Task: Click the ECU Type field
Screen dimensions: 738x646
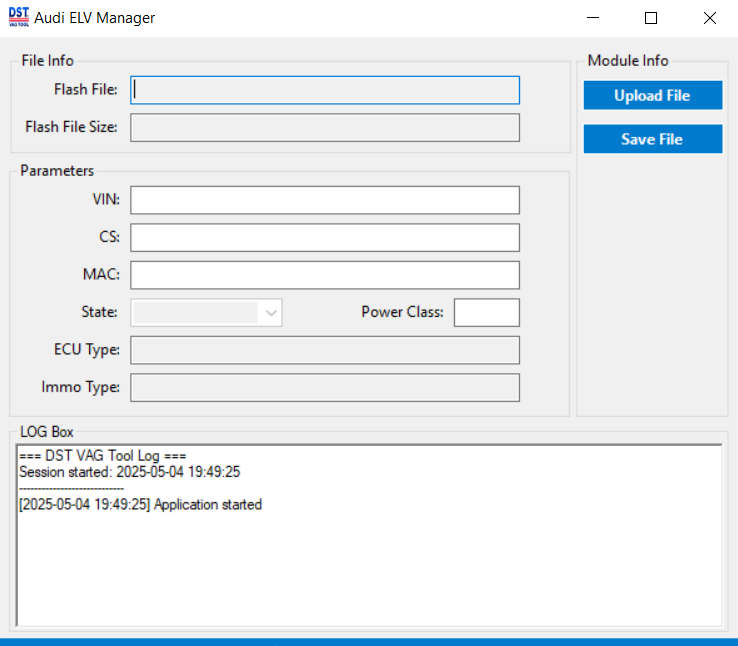Action: tap(325, 350)
